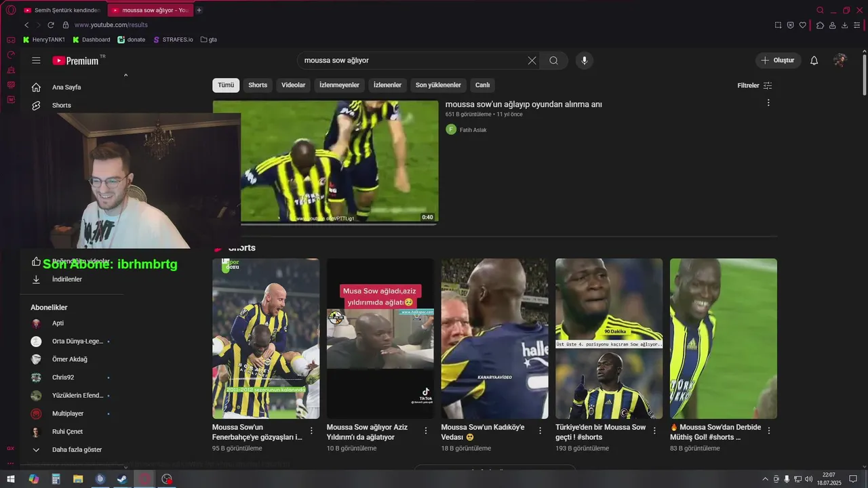Click the magnifier search button
868x488 pixels.
coord(554,60)
